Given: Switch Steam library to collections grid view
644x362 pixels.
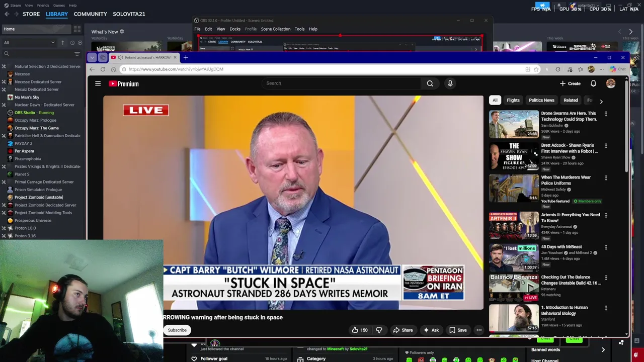Looking at the screenshot, I should pos(78,29).
